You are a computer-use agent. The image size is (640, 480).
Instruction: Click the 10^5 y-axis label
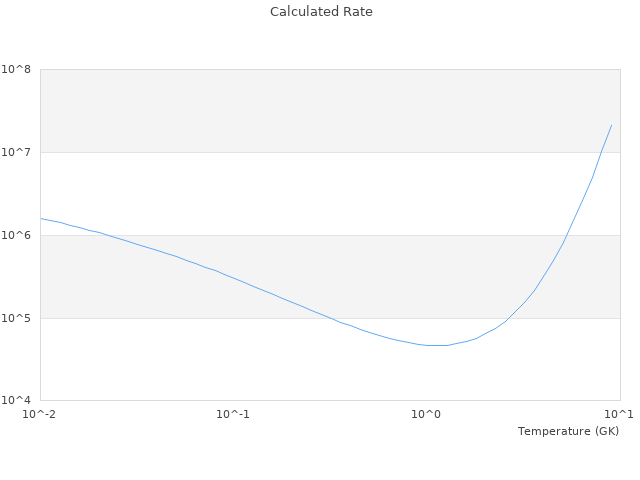(16, 318)
